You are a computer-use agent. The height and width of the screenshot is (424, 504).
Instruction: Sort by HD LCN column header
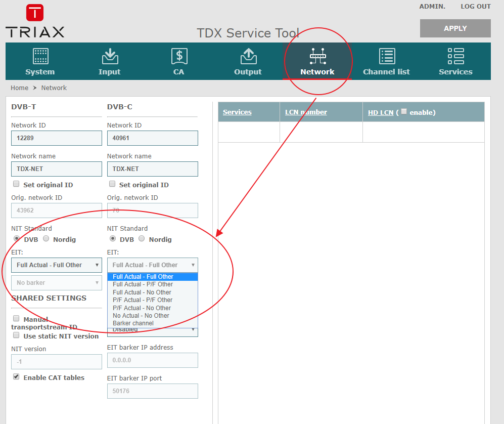[x=381, y=112]
